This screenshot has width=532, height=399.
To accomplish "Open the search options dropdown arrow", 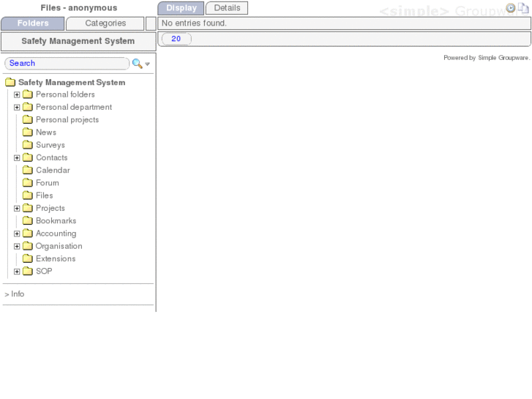I will pos(147,64).
